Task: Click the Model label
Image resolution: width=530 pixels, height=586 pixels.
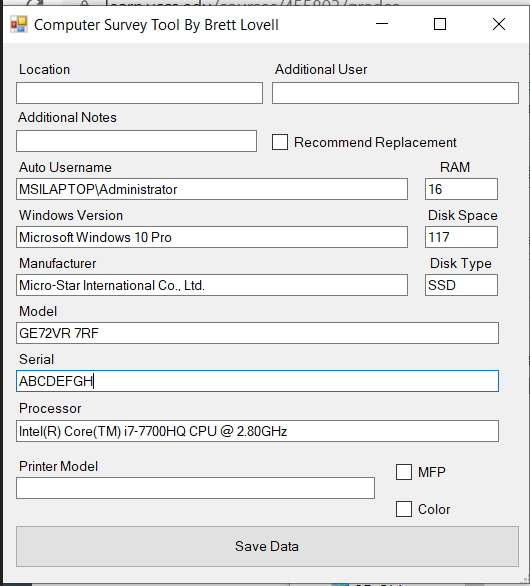Action: click(x=38, y=311)
